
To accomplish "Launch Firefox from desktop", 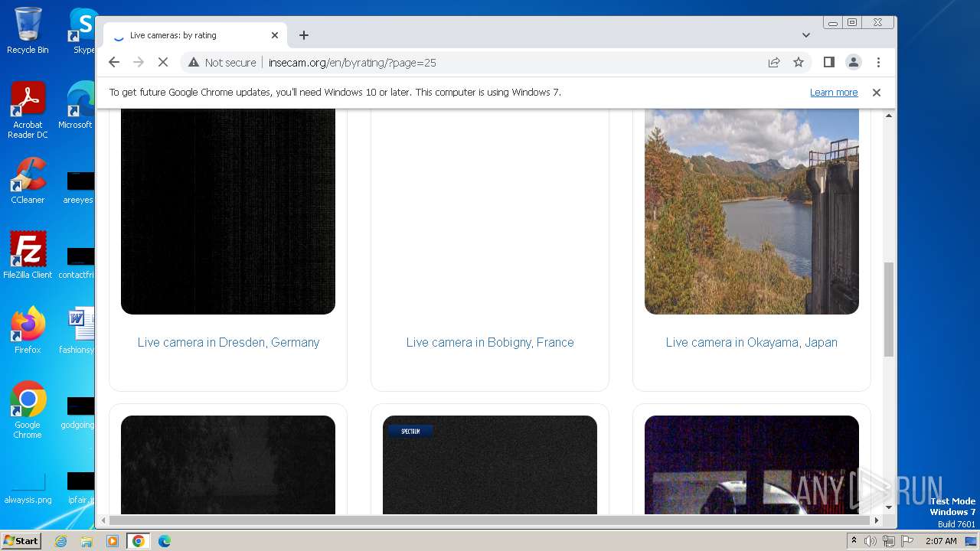I will [x=28, y=331].
